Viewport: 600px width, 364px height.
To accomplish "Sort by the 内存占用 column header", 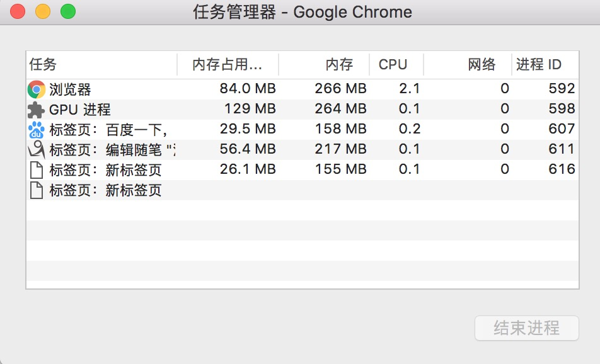I will 227,64.
